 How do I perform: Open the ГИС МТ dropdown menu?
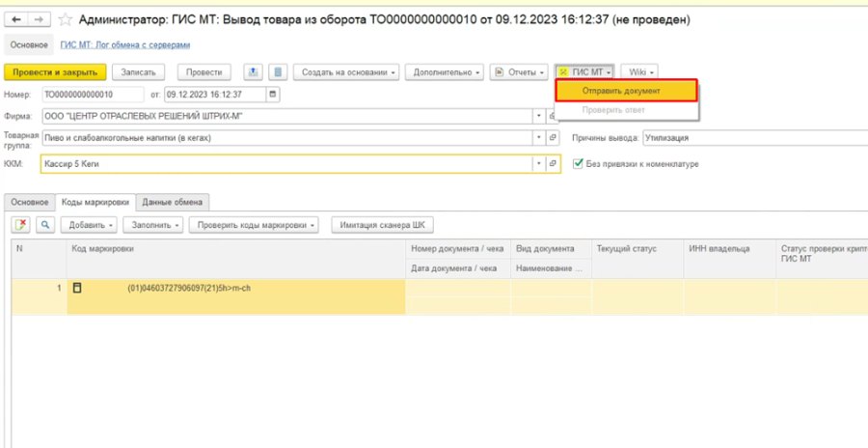click(584, 72)
